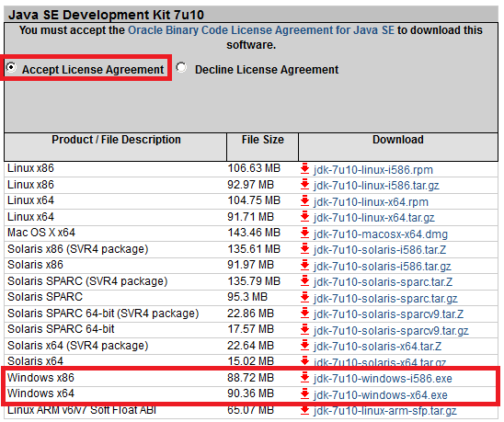
Task: Download jdk-7u10-solaris-sparcv9.tar.Z file
Action: point(389,314)
